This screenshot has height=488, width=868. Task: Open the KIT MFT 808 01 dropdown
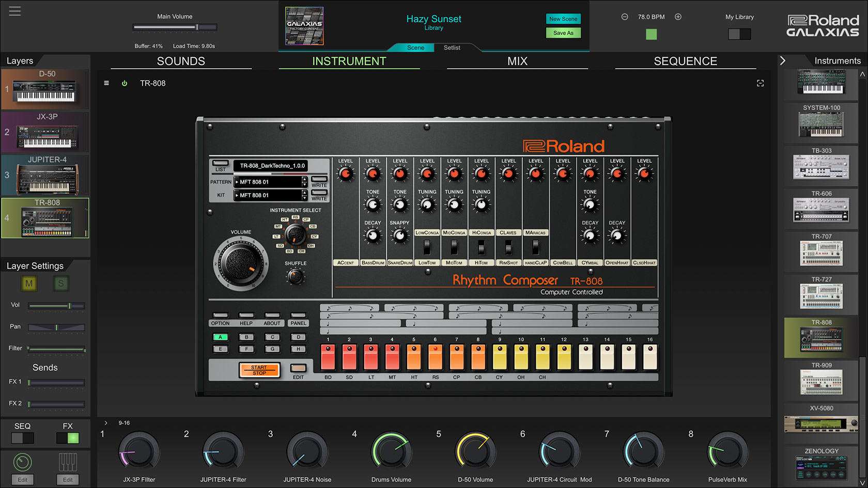(x=268, y=195)
